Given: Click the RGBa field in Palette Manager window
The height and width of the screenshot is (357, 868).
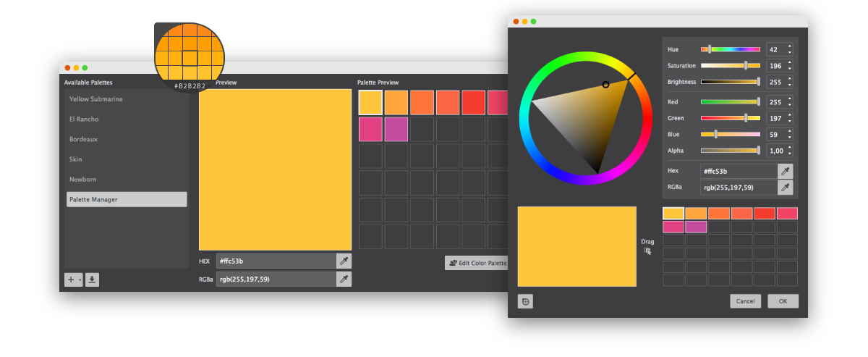Looking at the screenshot, I should (276, 279).
